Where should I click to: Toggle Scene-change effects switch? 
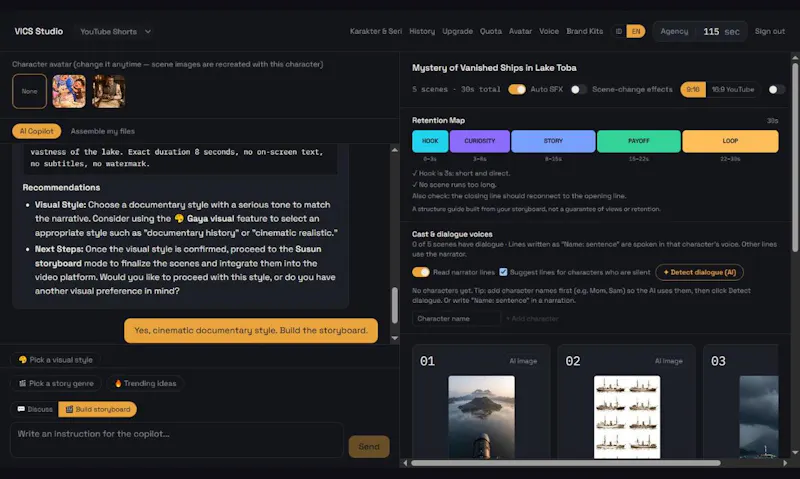pyautogui.click(x=578, y=89)
